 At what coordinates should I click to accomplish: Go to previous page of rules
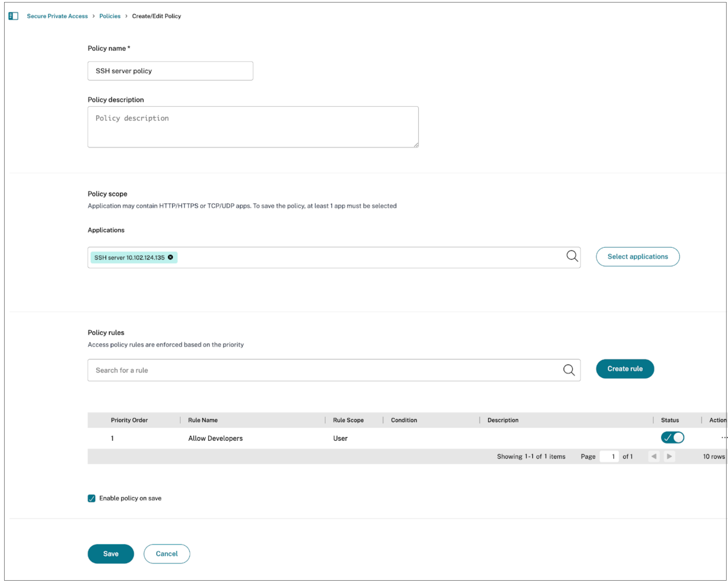[x=654, y=457]
